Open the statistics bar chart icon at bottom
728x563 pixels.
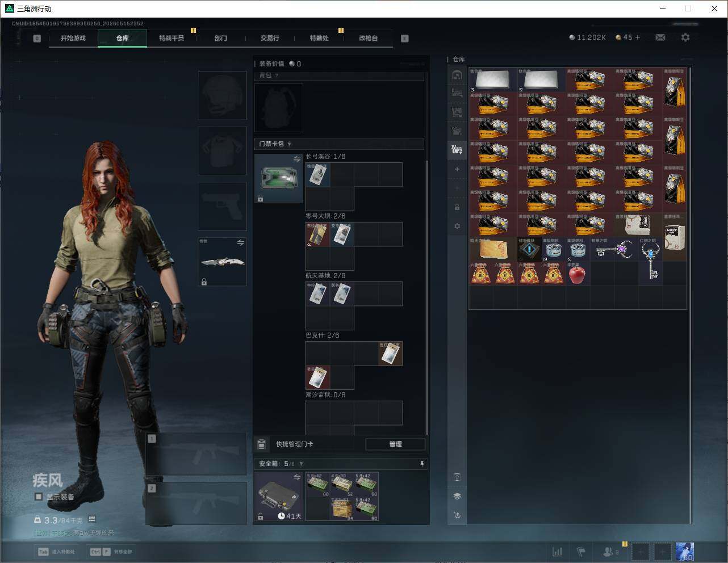pyautogui.click(x=558, y=552)
